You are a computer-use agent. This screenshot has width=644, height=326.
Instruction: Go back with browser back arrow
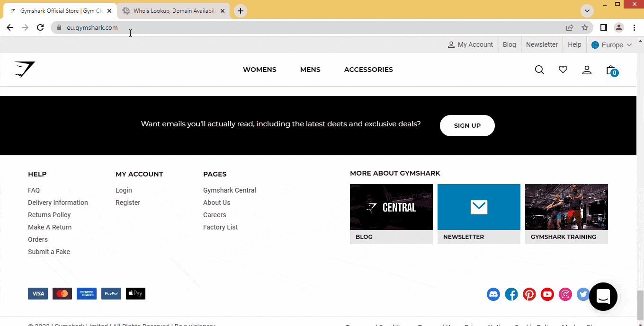[10, 27]
